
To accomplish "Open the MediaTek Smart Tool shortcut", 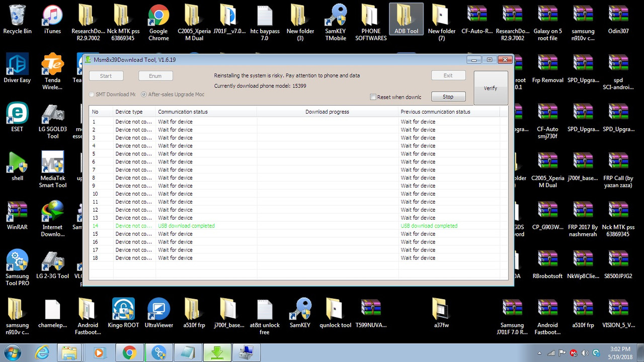I will pos(52,169).
